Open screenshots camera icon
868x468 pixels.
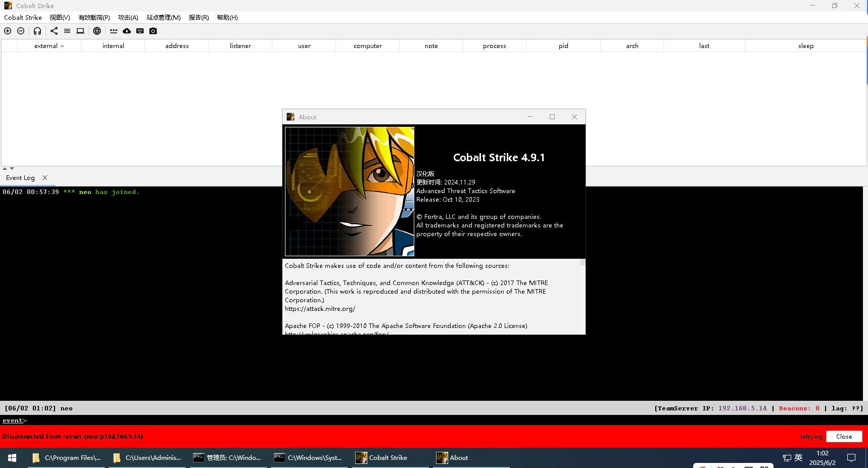(153, 31)
